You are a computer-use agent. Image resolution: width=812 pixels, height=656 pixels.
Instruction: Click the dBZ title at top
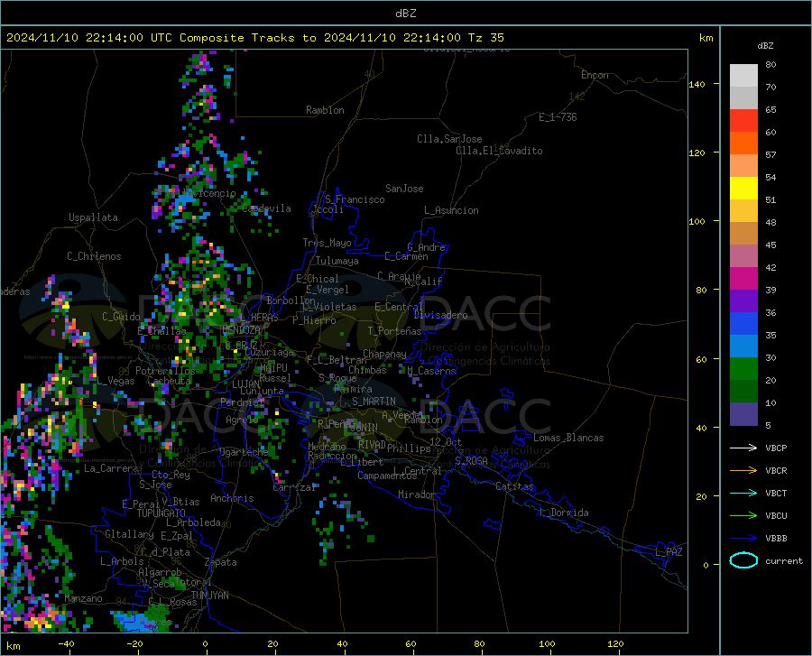(405, 14)
